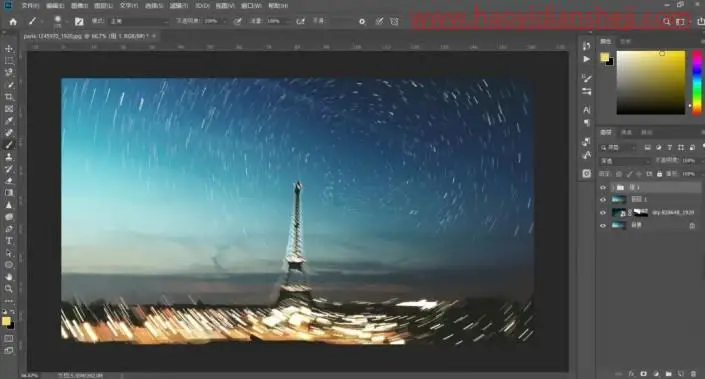This screenshot has height=379, width=705.
Task: Open the brush settings panel from the options bar
Action: [79, 21]
